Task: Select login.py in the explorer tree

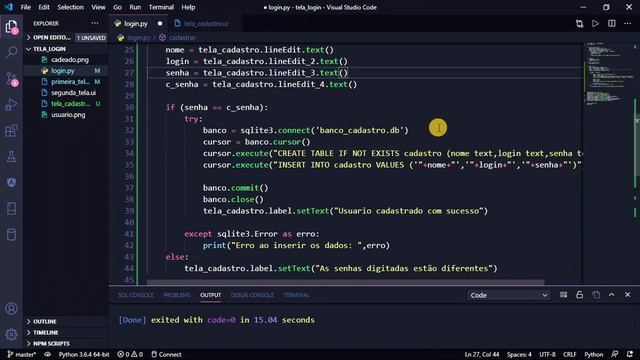Action: click(65, 71)
